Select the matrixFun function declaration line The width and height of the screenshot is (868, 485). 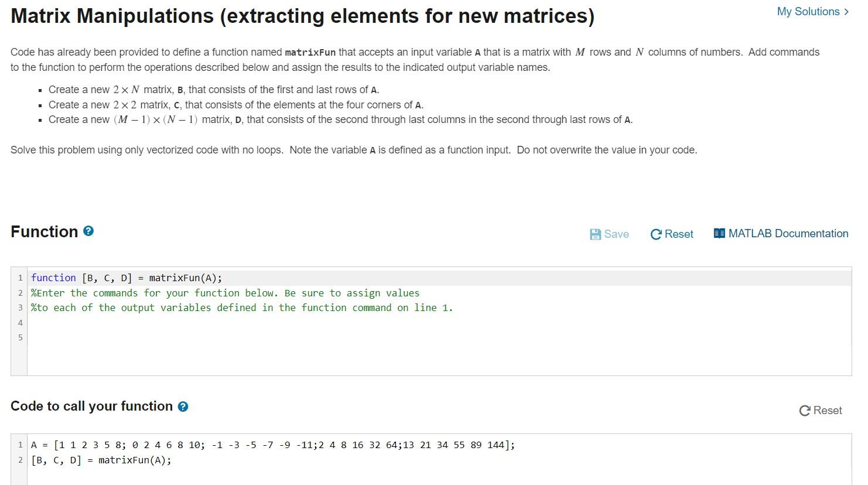pos(127,277)
